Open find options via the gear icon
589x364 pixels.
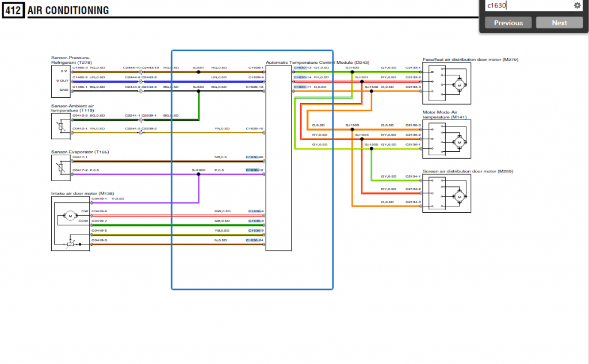[577, 5]
